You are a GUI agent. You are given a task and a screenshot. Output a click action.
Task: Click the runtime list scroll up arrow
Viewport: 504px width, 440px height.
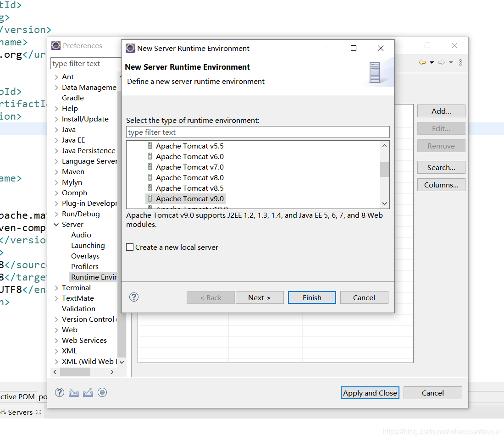coord(384,145)
